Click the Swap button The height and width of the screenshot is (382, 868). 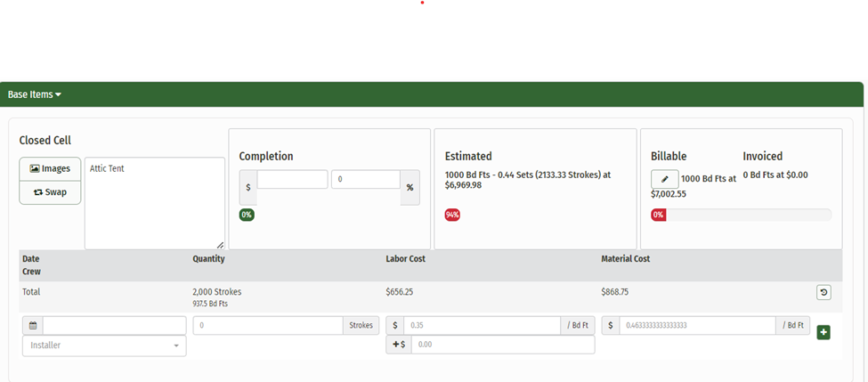click(50, 191)
